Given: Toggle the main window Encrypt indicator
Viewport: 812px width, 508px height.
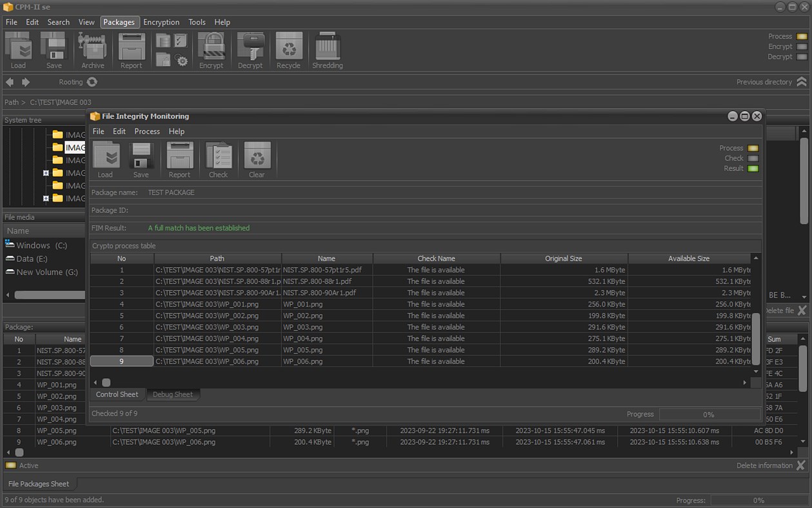Looking at the screenshot, I should (802, 46).
